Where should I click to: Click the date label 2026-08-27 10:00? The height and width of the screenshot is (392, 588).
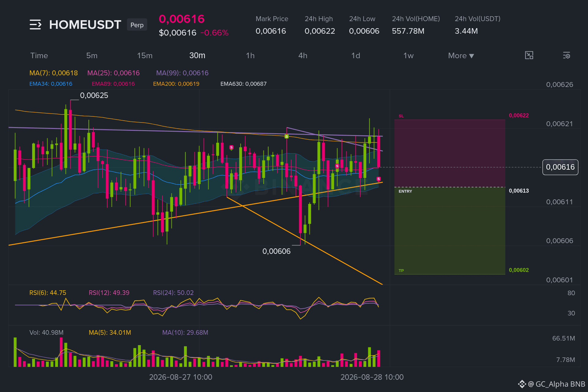click(181, 377)
